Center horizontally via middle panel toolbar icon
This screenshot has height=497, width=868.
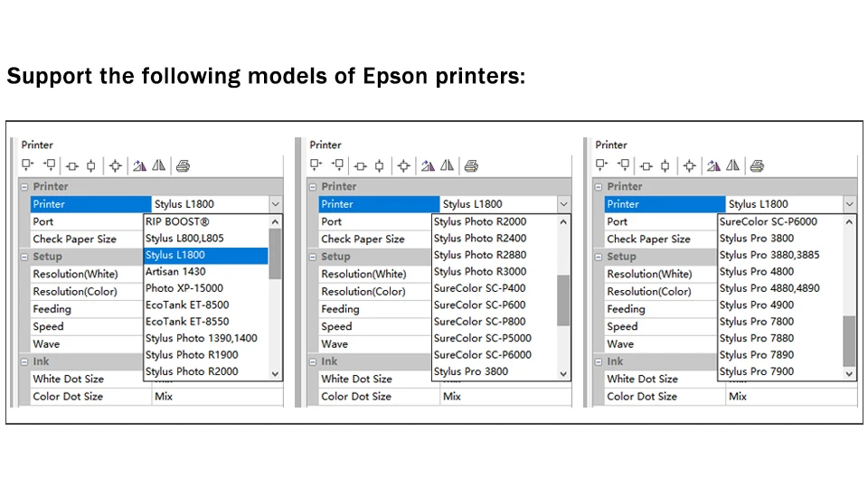pyautogui.click(x=361, y=165)
